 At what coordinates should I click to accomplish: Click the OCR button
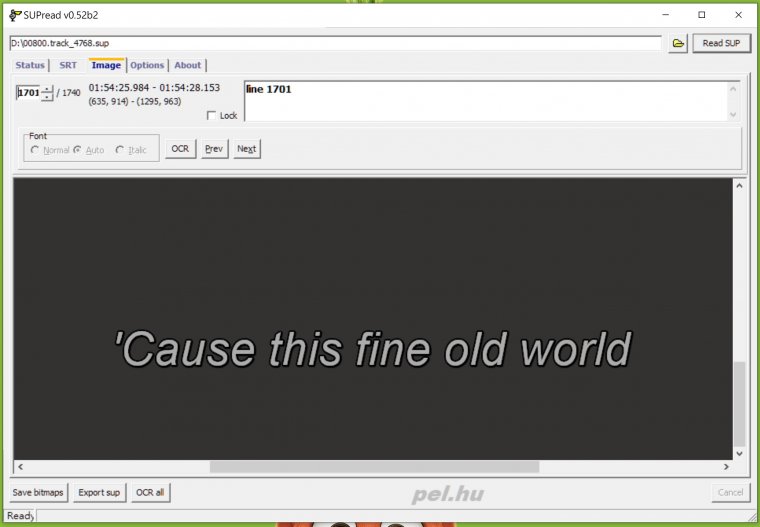[x=180, y=149]
